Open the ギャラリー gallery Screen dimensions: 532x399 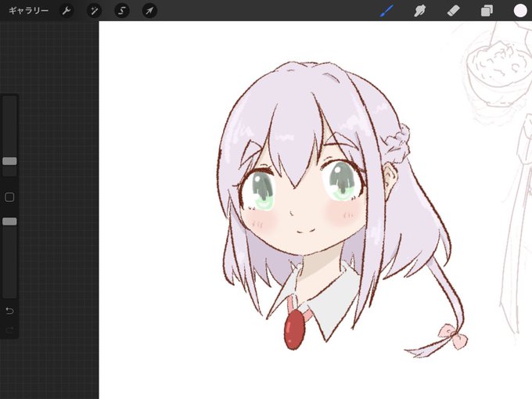28,11
